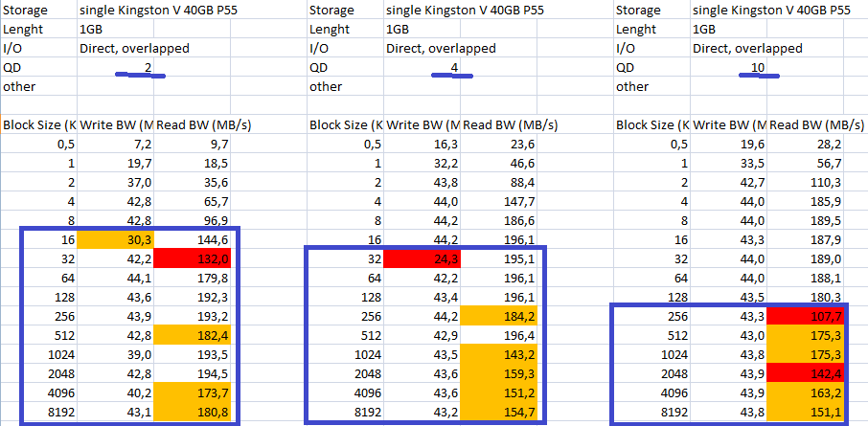Select the orange cell 151,1
The image size is (868, 426).
(806, 413)
